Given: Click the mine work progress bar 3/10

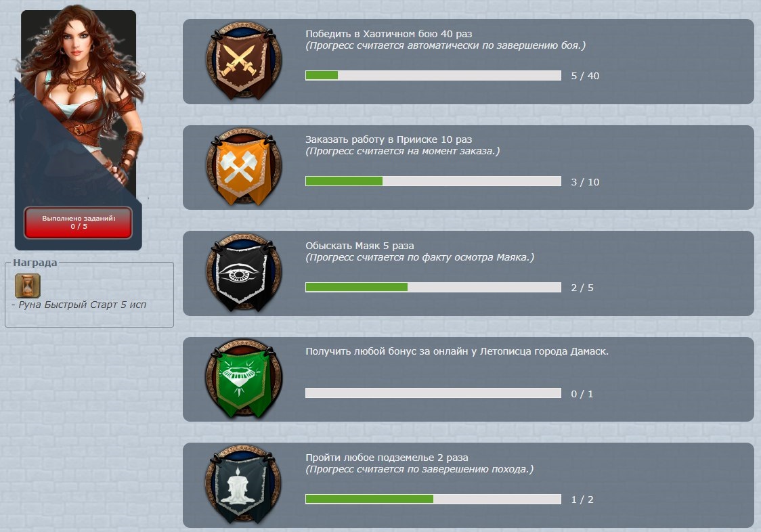Looking at the screenshot, I should (433, 181).
